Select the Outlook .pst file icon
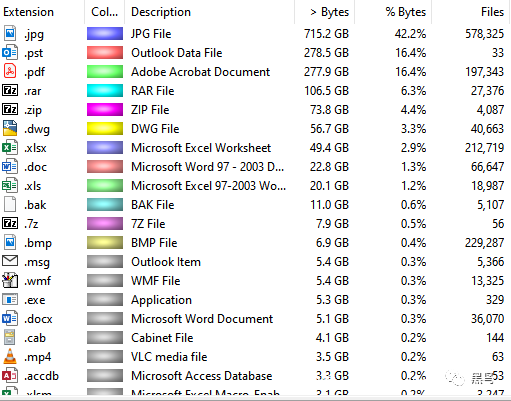The image size is (511, 401). (10, 53)
